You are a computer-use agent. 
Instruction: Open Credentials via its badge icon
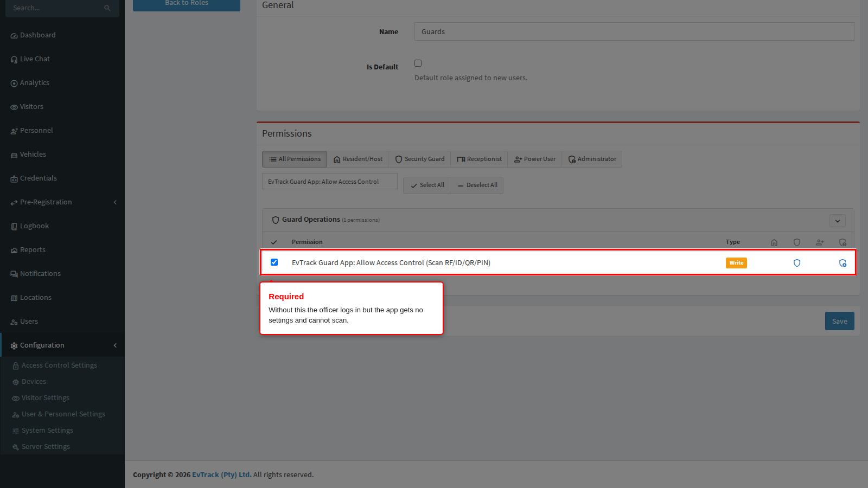tap(14, 179)
